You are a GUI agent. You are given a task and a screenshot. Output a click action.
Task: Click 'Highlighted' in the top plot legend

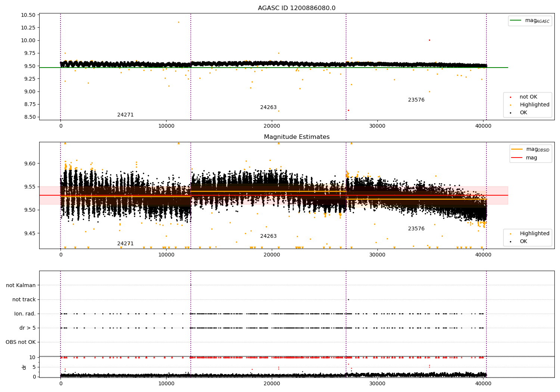point(534,105)
